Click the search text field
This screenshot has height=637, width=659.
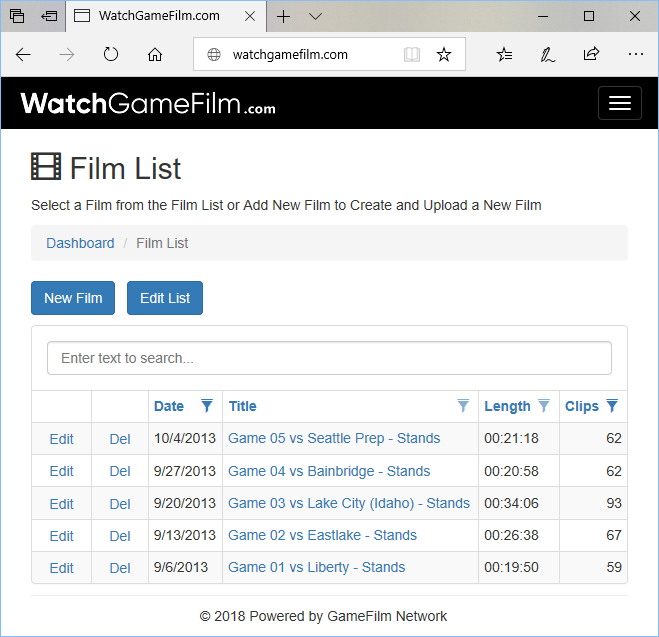pos(329,358)
